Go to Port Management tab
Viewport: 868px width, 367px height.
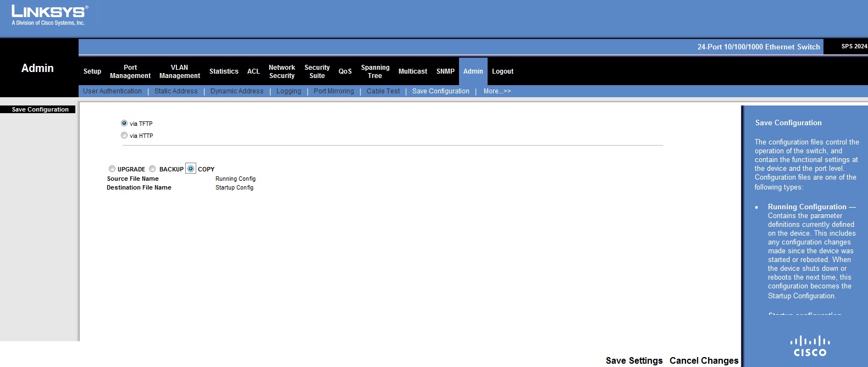point(130,71)
